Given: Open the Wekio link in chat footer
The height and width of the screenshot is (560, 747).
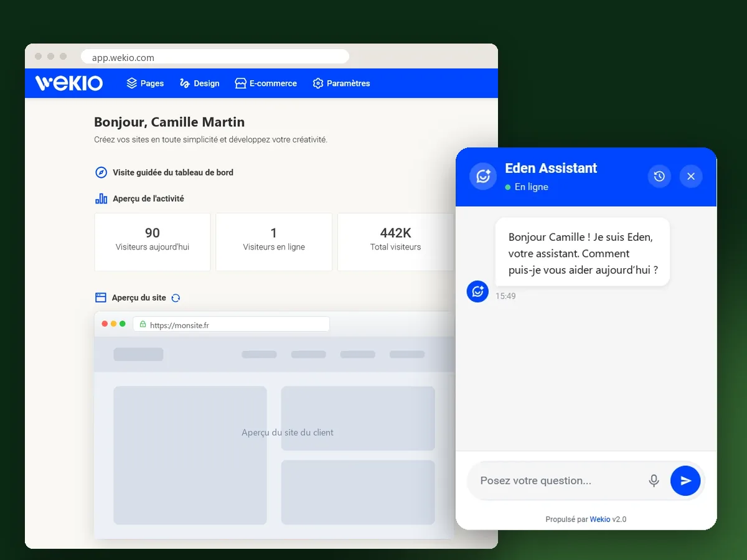Looking at the screenshot, I should tap(600, 519).
